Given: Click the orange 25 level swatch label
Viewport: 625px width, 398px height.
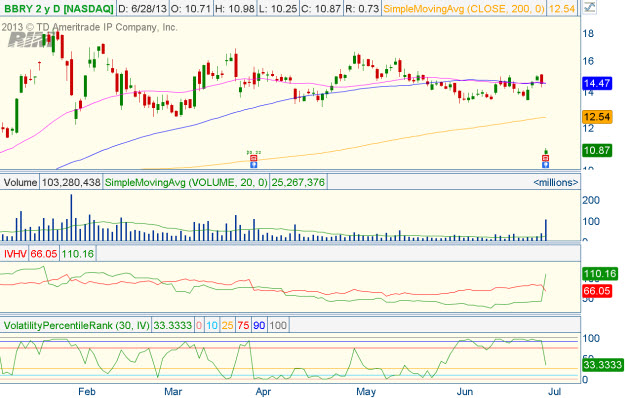Looking at the screenshot, I should pos(227,325).
